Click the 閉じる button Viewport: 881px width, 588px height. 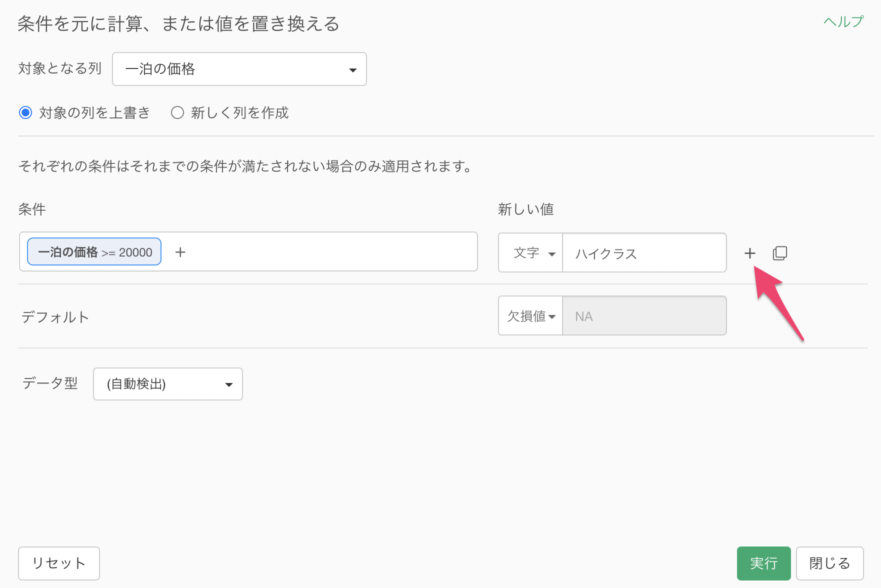click(829, 563)
